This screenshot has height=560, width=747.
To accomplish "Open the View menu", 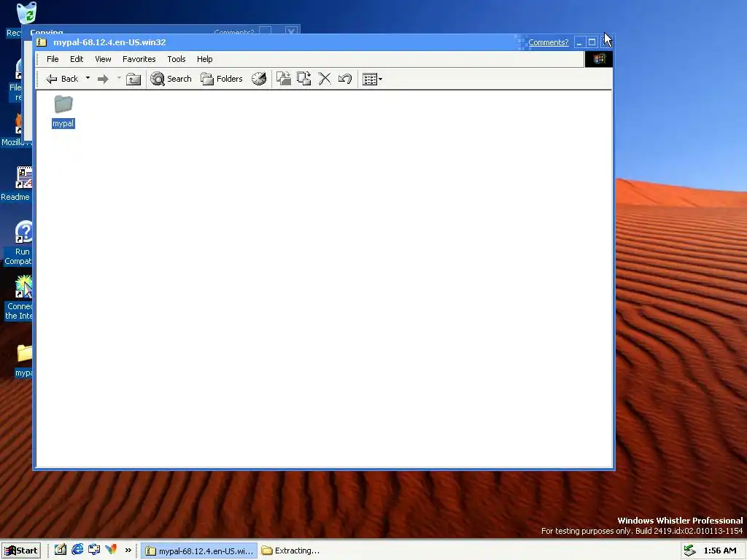I will coord(103,59).
